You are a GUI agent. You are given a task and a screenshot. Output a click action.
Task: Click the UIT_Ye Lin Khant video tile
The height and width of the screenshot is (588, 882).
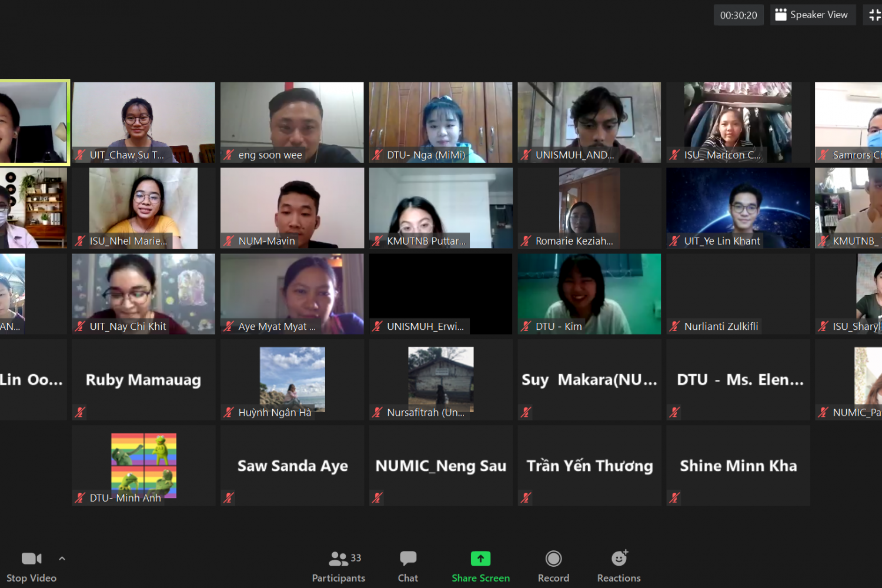pos(738,208)
